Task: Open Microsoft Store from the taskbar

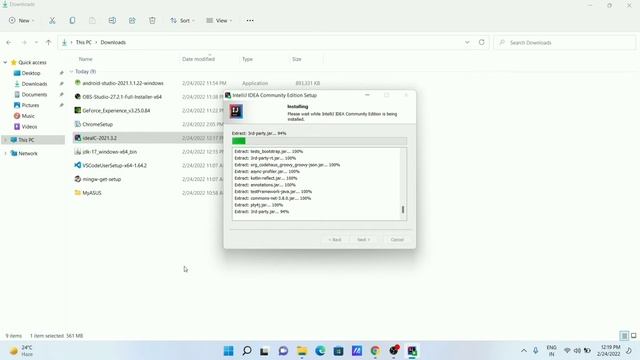Action: click(338, 351)
